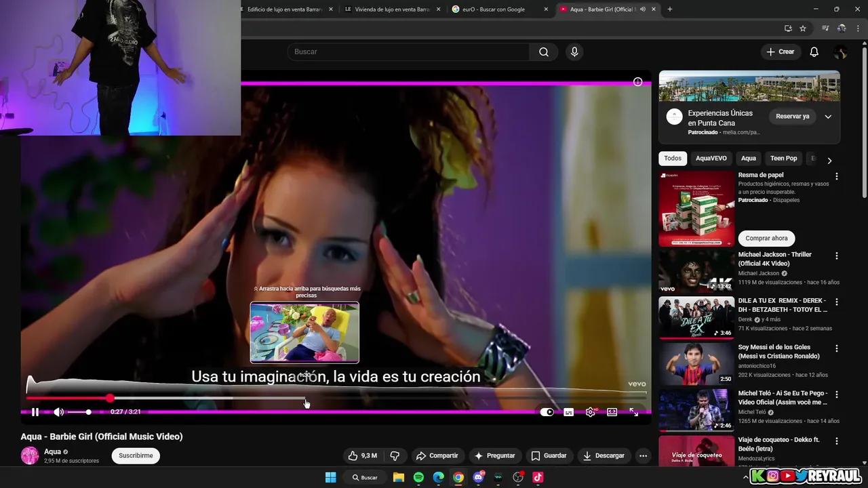Open the player settings gear
868x488 pixels.
[591, 412]
